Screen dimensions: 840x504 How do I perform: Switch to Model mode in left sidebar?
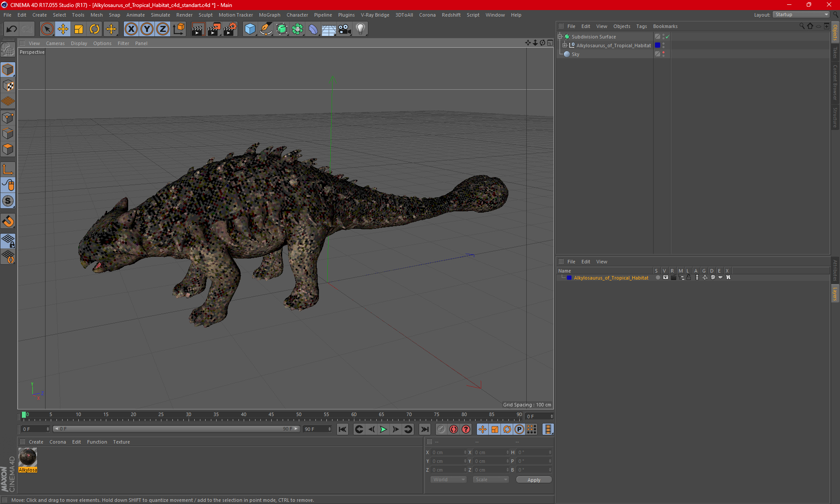pyautogui.click(x=8, y=70)
